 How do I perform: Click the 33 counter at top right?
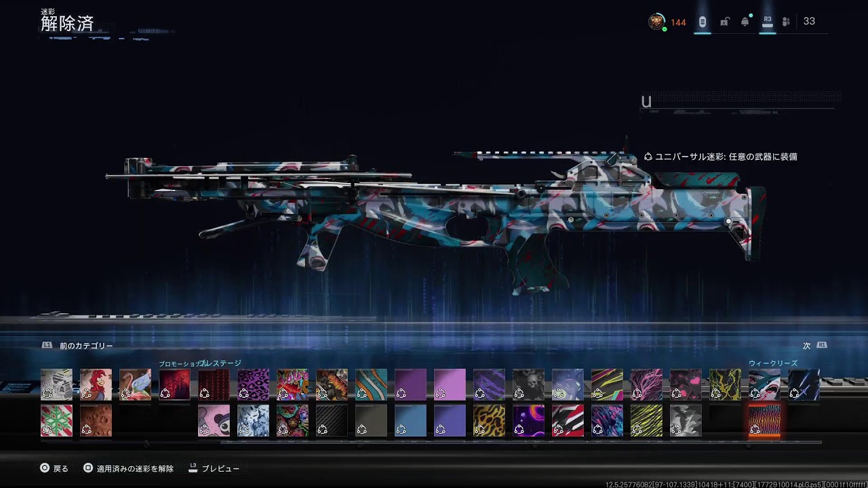coord(809,21)
